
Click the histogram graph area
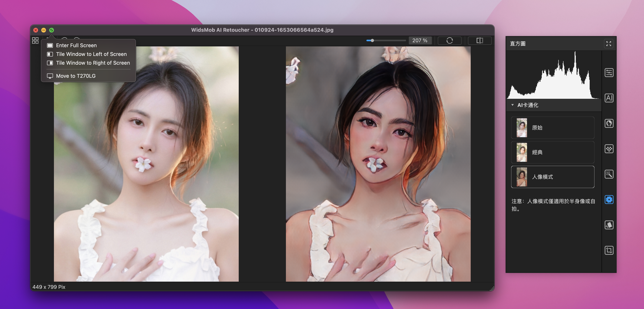point(554,75)
